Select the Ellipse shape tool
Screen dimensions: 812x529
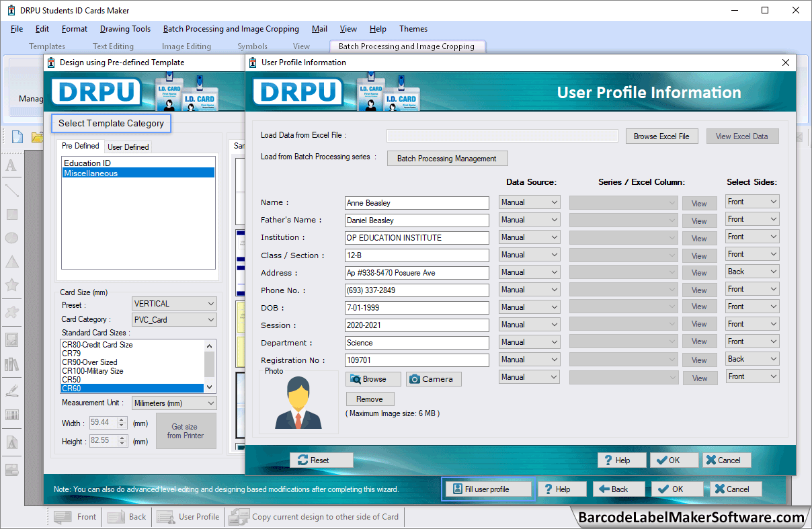[x=11, y=237]
